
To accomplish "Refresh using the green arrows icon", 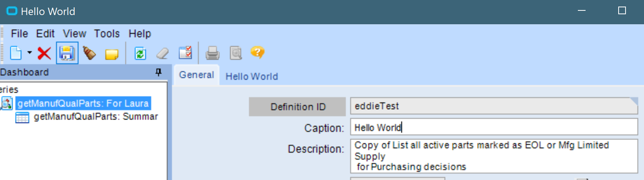I will click(x=140, y=53).
